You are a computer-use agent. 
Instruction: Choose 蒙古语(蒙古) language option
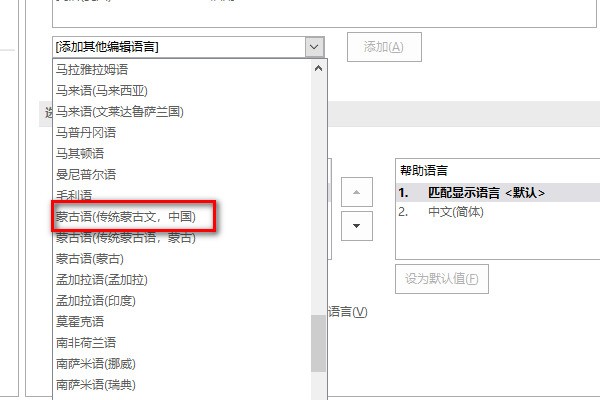pyautogui.click(x=182, y=259)
